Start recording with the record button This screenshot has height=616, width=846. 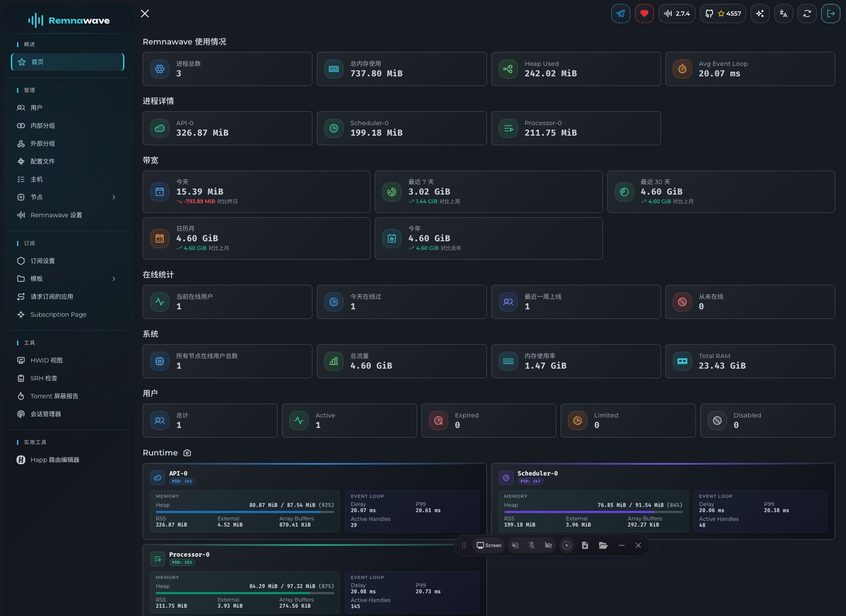pyautogui.click(x=567, y=545)
